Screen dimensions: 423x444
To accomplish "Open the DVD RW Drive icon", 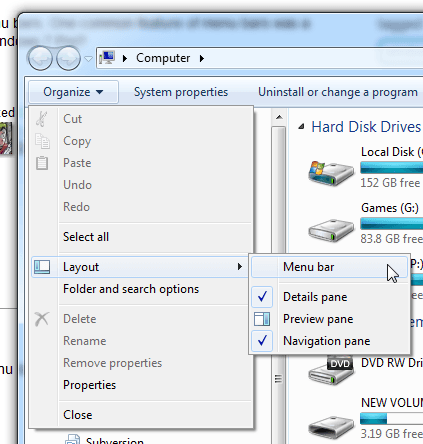I will (x=331, y=370).
